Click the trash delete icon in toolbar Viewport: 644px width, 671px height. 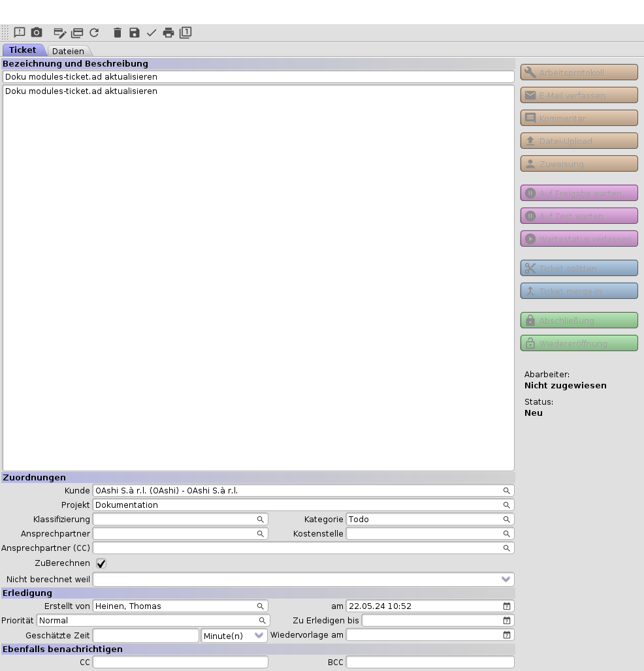118,33
